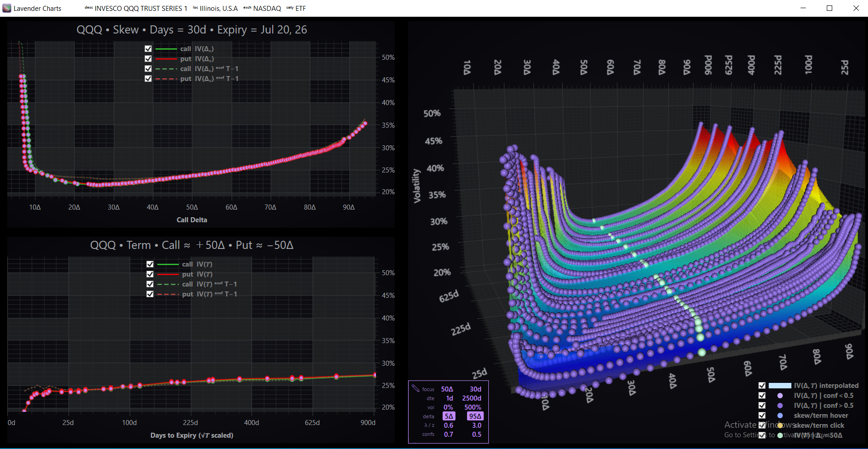The height and width of the screenshot is (449, 868).
Task: Click the 900d tick on term axis
Action: point(368,423)
